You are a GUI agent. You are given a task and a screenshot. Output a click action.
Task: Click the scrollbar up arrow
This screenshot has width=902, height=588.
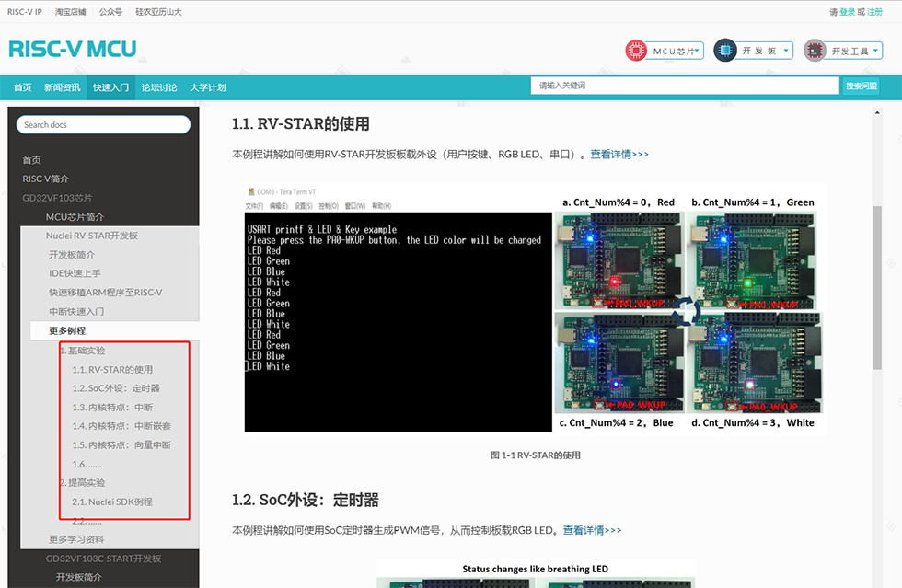[x=877, y=113]
